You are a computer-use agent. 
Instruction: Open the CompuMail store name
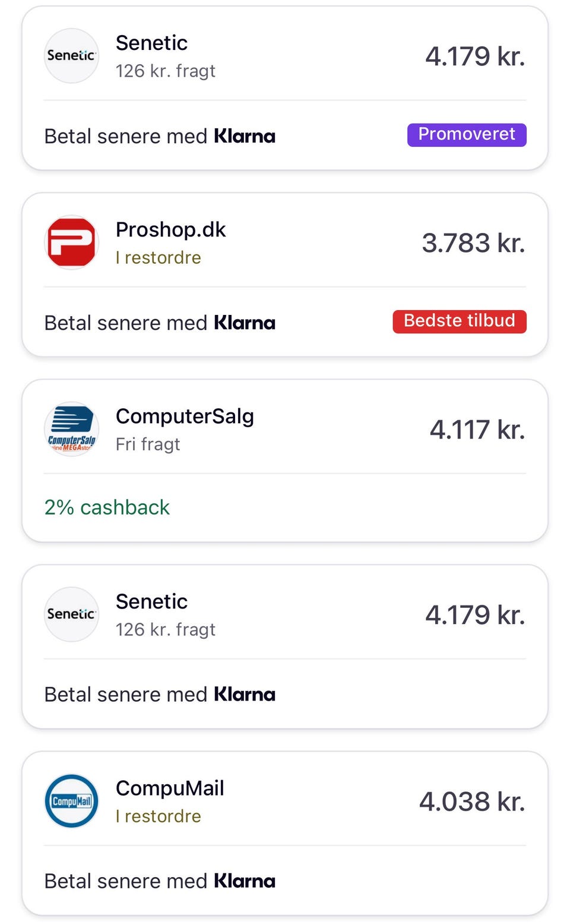click(170, 788)
